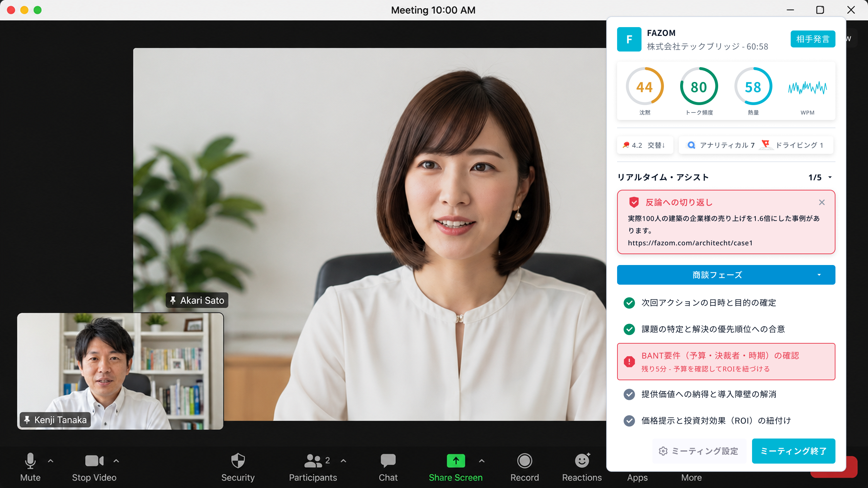868x488 pixels.
Task: Open Reactions emoji menu
Action: click(582, 467)
